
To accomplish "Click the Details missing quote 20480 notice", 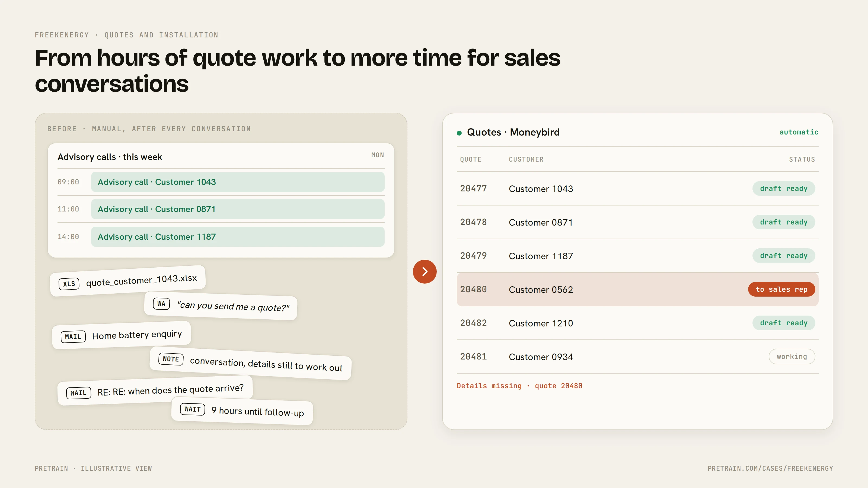I will pyautogui.click(x=519, y=386).
